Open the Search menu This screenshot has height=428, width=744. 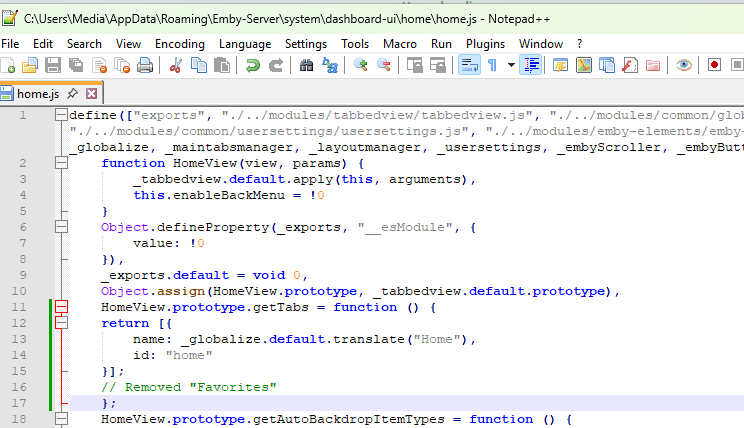tap(84, 44)
